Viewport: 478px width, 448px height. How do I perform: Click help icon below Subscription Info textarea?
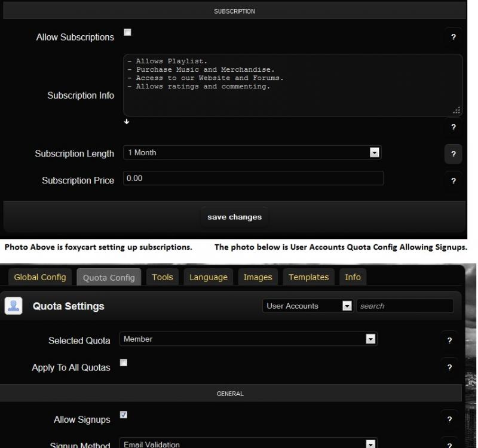(x=453, y=127)
